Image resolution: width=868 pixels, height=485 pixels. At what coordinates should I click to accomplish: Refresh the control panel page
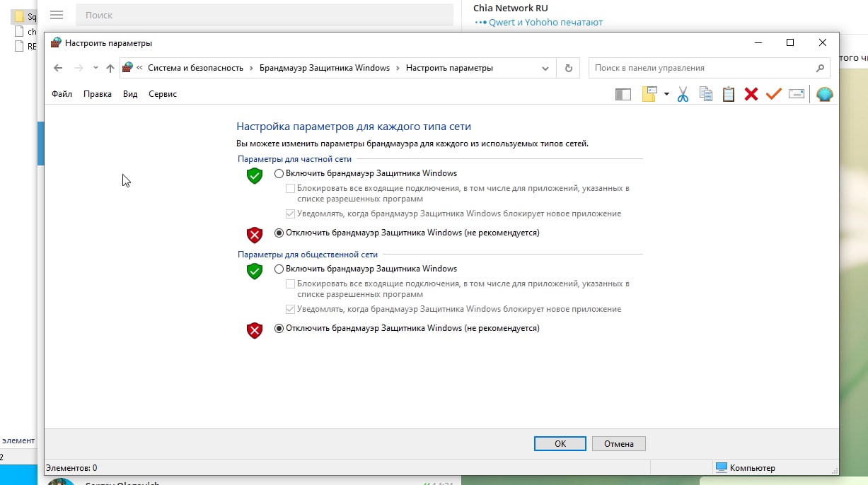(568, 68)
